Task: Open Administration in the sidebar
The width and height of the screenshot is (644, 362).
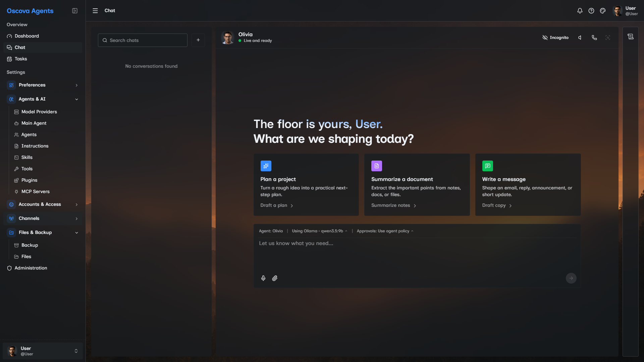Action: coord(43,268)
